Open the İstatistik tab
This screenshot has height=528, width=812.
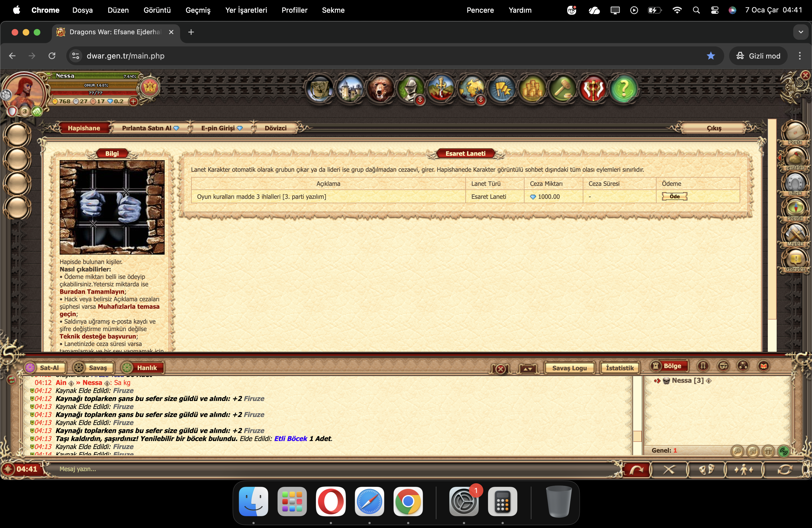(x=619, y=368)
